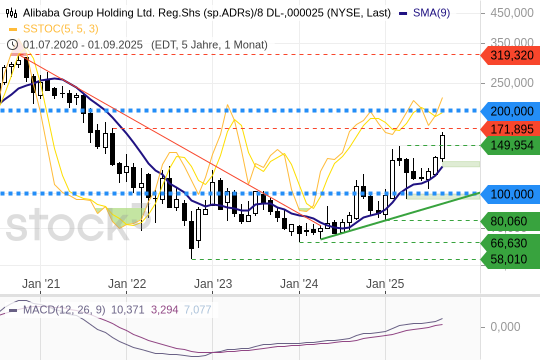Viewport: 540px width, 360px height.
Task: Select the blue 100,000 price label
Action: pyautogui.click(x=510, y=194)
